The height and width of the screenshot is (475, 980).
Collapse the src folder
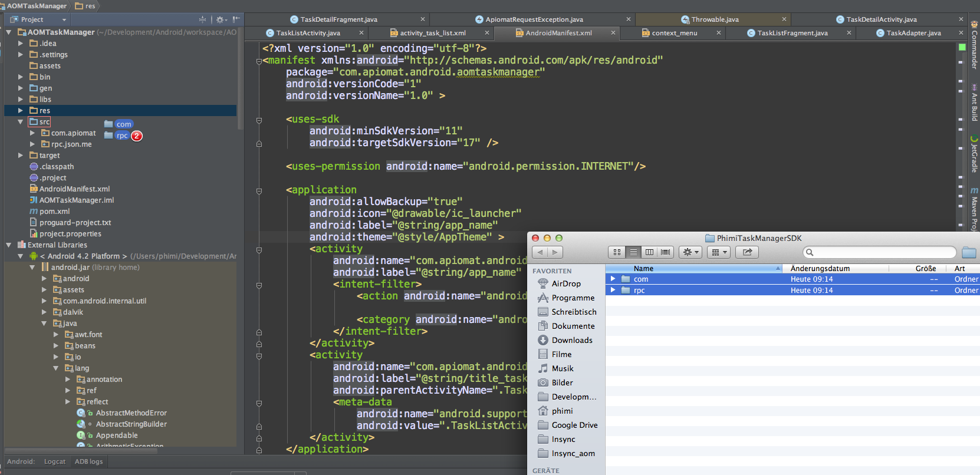tap(21, 122)
